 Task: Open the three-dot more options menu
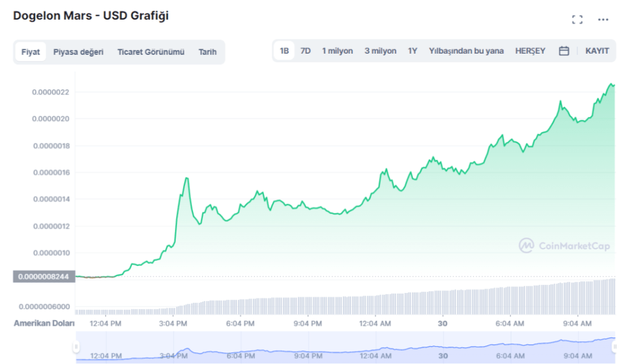pyautogui.click(x=603, y=19)
